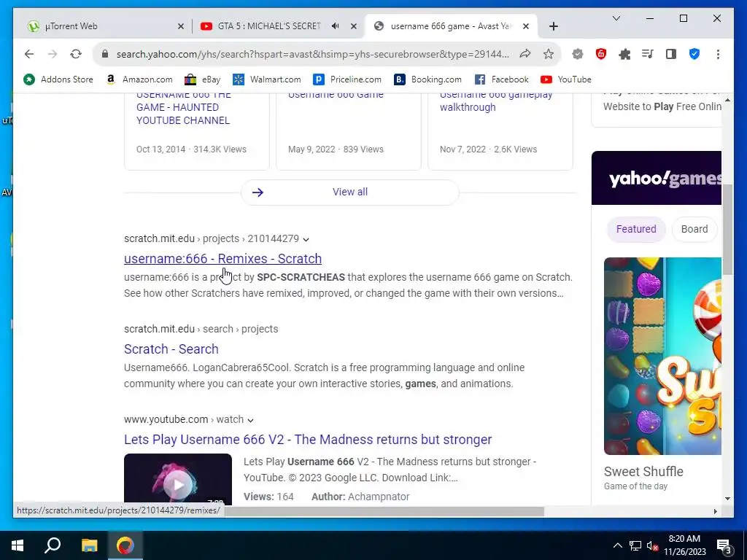
Task: Open the Walmart.com bookmark
Action: 267,79
